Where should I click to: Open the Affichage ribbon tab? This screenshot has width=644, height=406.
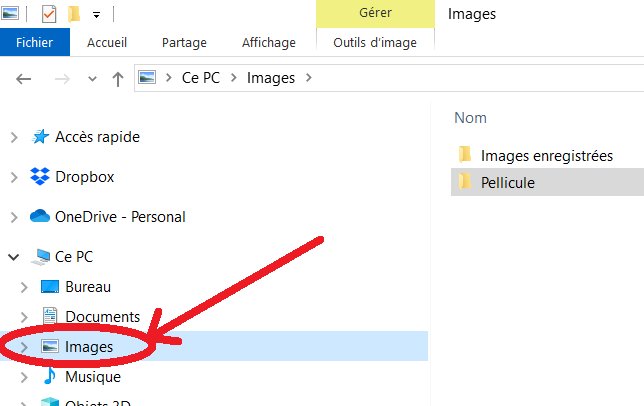(269, 42)
